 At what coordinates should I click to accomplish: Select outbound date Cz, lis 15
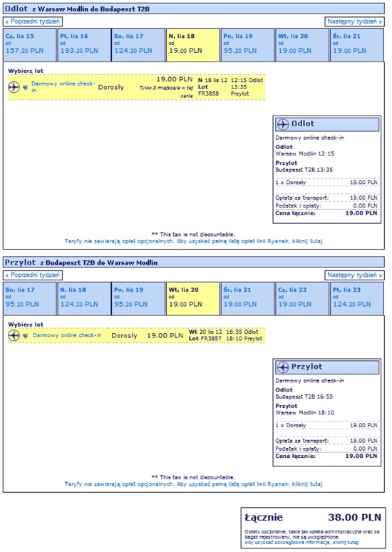29,45
